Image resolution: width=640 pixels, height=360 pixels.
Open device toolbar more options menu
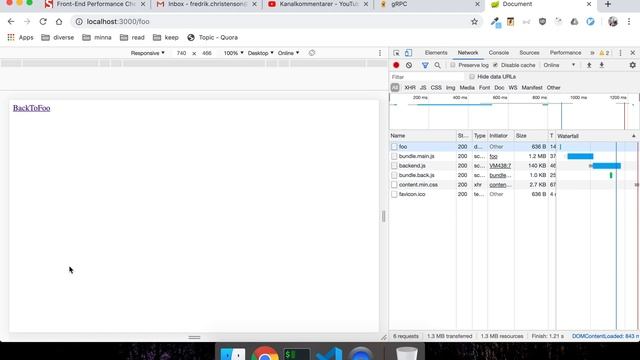380,53
